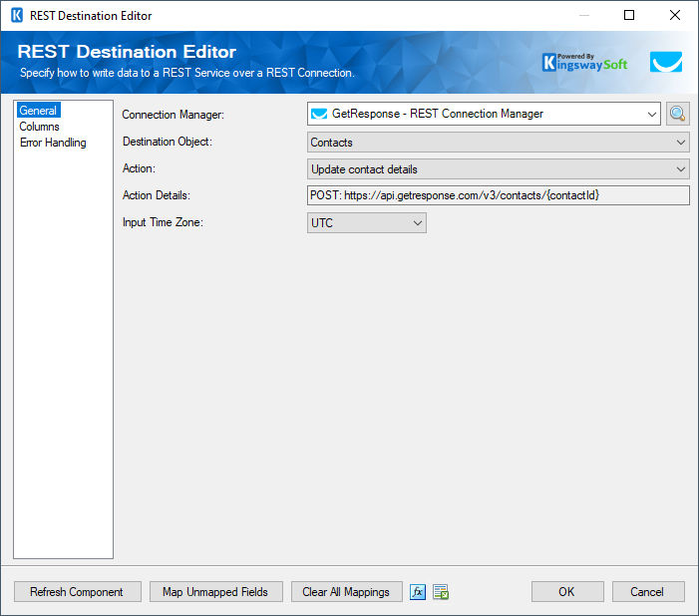Open the Error Handling page
699x616 pixels.
point(53,143)
